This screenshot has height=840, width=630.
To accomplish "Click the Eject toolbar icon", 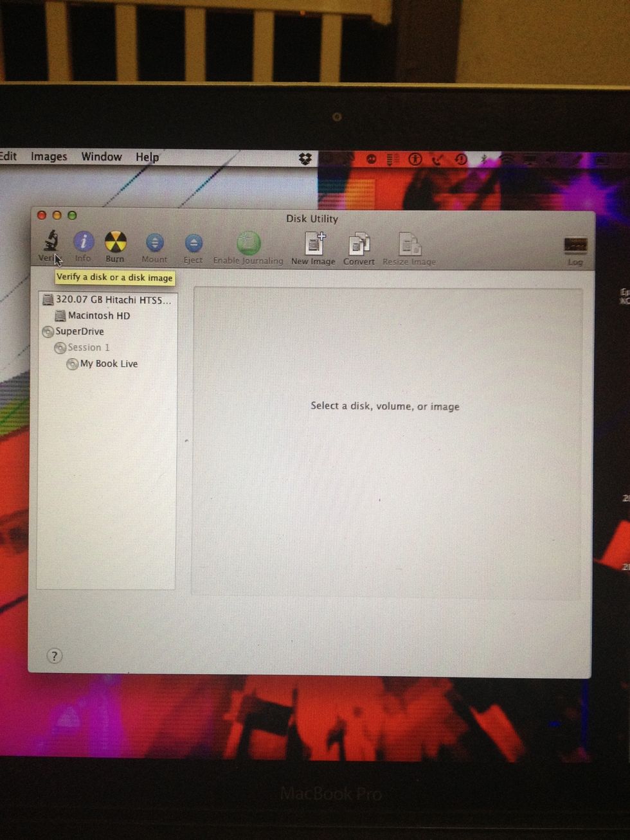I will [x=193, y=244].
